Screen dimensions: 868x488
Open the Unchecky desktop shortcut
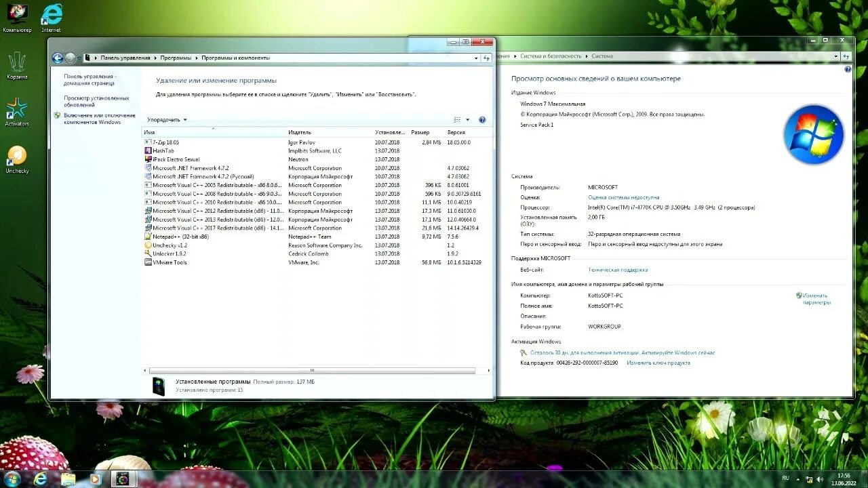[x=17, y=156]
